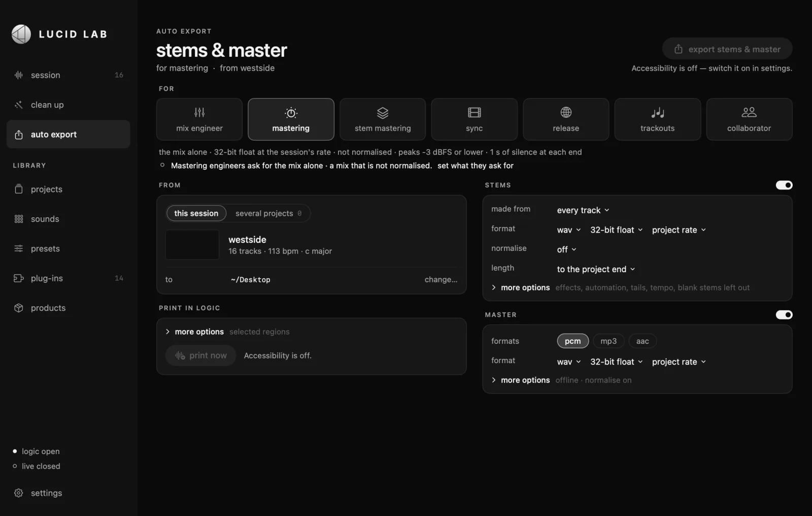The width and height of the screenshot is (812, 516).
Task: Click the Lucid Lab logo icon
Action: 21,34
